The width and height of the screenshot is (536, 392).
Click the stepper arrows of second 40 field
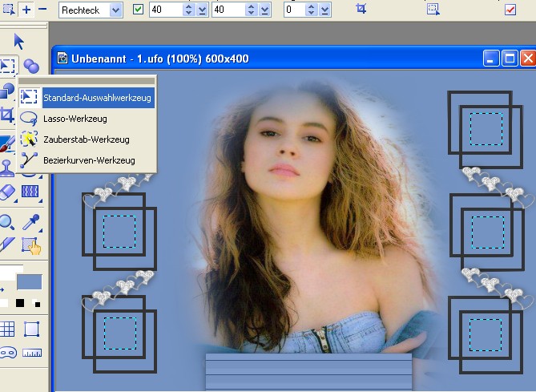252,10
